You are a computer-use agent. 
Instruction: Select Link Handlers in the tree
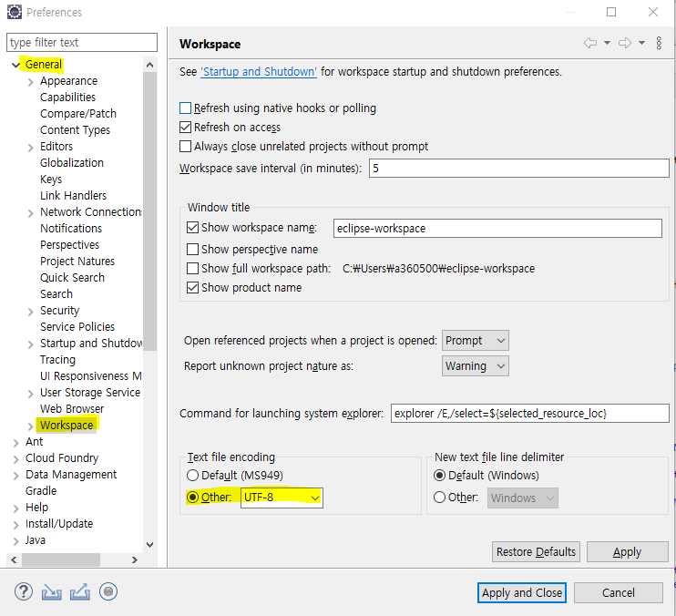(73, 196)
